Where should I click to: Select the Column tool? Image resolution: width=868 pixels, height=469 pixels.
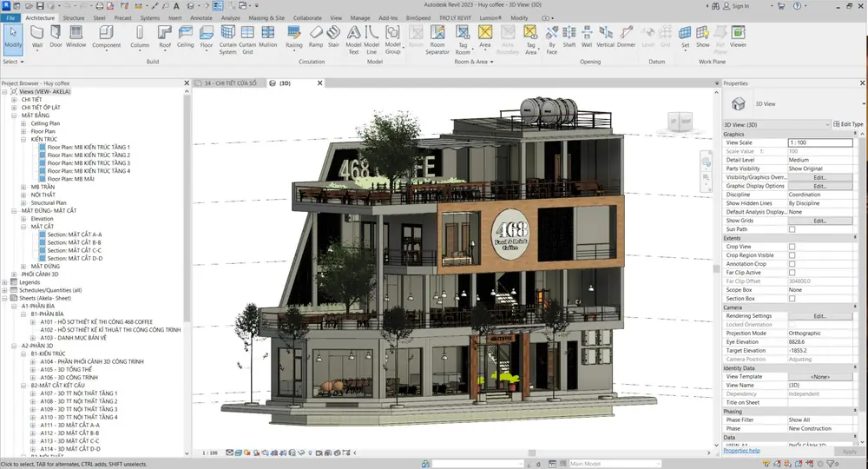tap(140, 37)
